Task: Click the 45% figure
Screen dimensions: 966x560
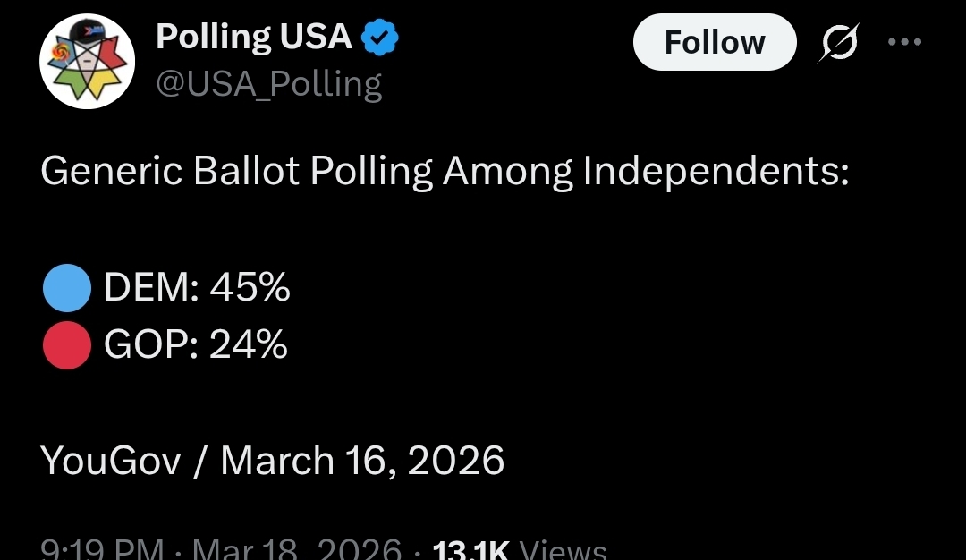Action: coord(250,289)
